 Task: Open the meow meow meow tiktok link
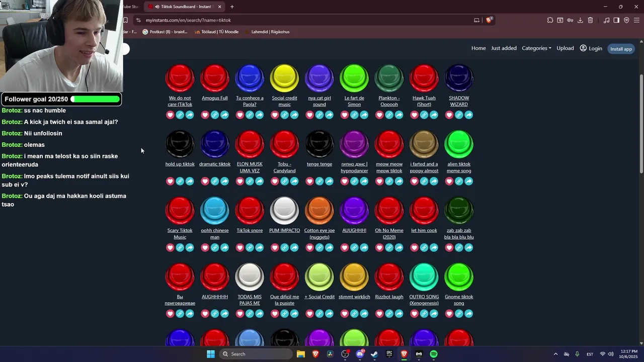[389, 167]
